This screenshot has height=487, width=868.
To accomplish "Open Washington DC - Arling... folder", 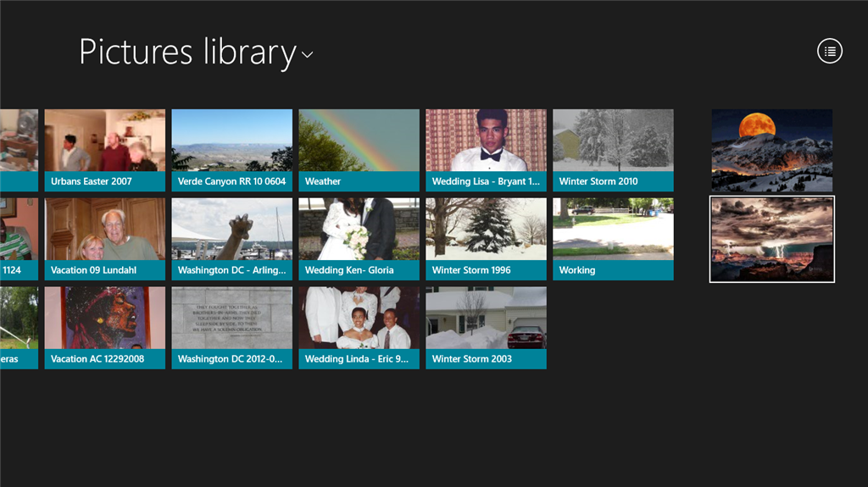I will (232, 239).
